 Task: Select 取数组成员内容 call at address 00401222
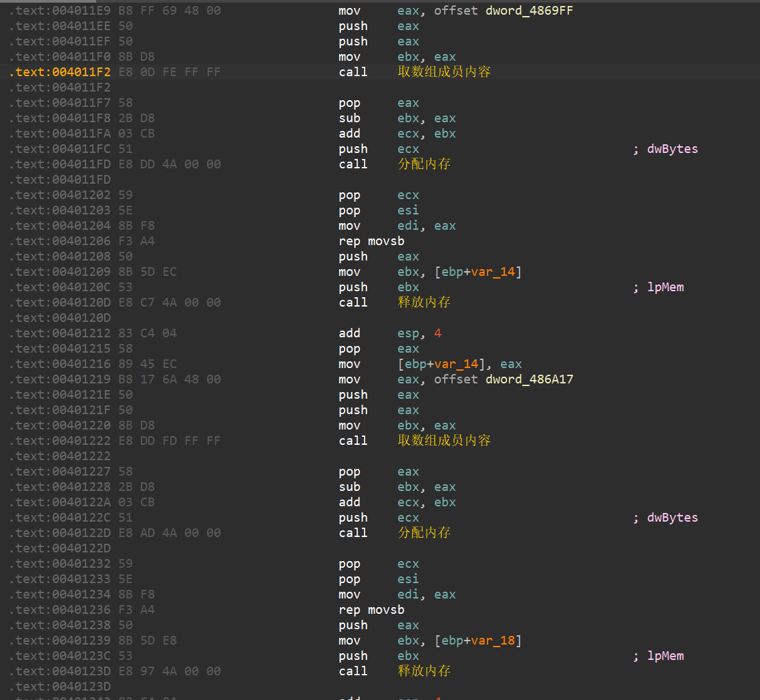(x=443, y=441)
